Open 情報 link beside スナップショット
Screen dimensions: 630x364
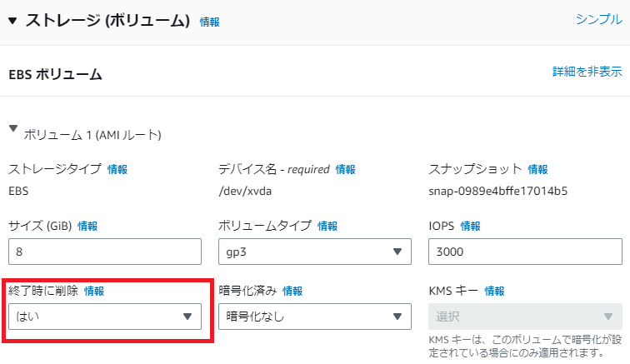pos(537,170)
